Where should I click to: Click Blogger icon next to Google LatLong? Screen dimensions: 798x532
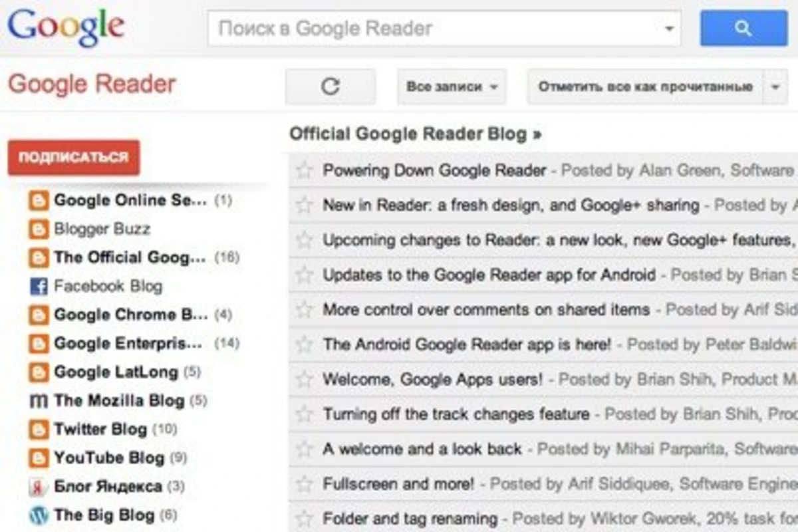click(39, 372)
